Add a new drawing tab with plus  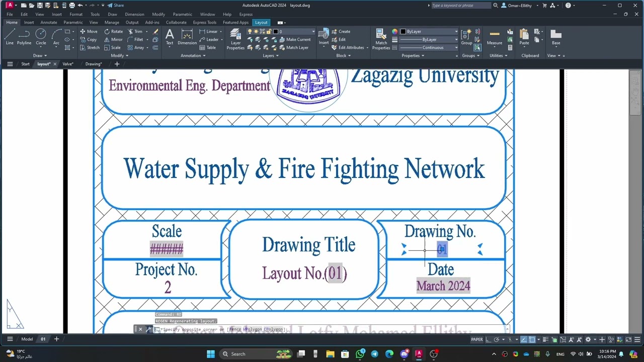[x=117, y=64]
